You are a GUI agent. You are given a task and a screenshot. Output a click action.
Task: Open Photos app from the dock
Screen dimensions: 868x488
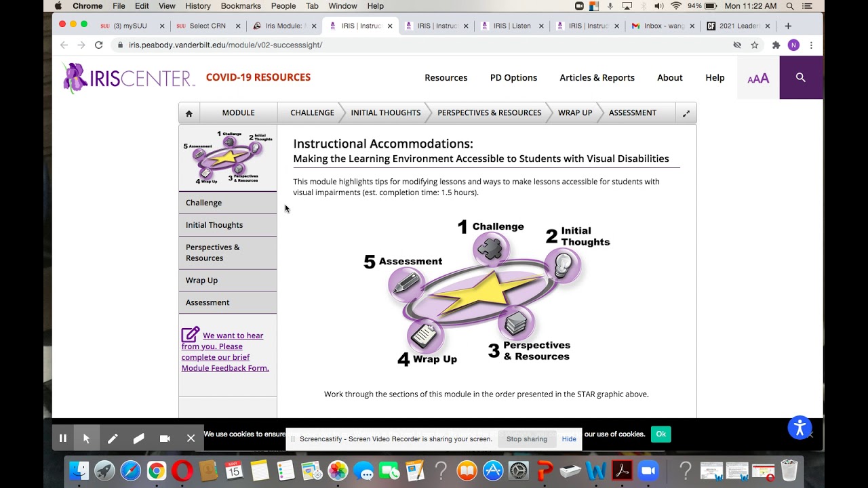[337, 470]
